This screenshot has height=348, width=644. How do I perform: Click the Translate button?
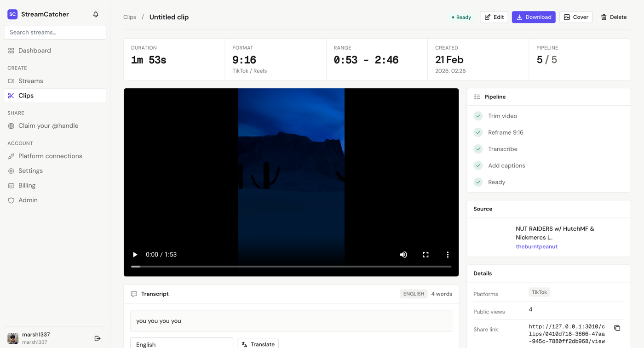[x=258, y=344]
